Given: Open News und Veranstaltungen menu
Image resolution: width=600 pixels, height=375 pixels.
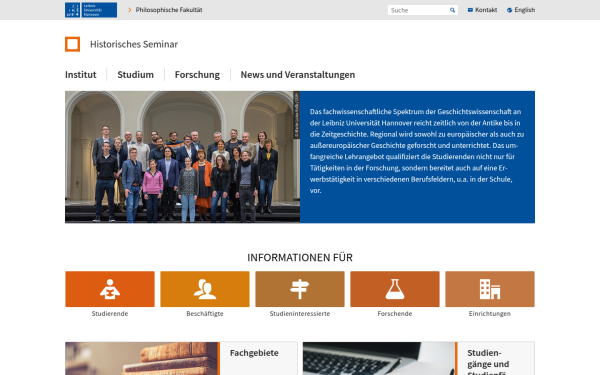Looking at the screenshot, I should coord(298,75).
